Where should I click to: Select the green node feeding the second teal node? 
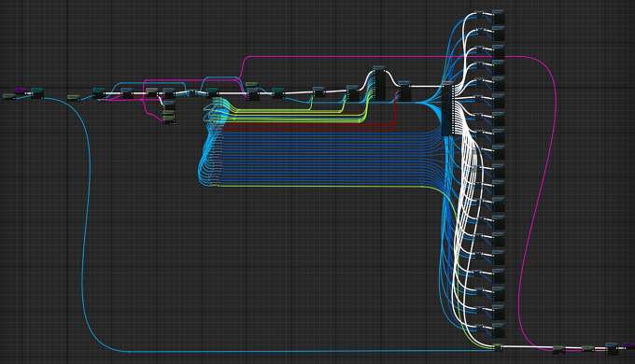pyautogui.click(x=73, y=97)
